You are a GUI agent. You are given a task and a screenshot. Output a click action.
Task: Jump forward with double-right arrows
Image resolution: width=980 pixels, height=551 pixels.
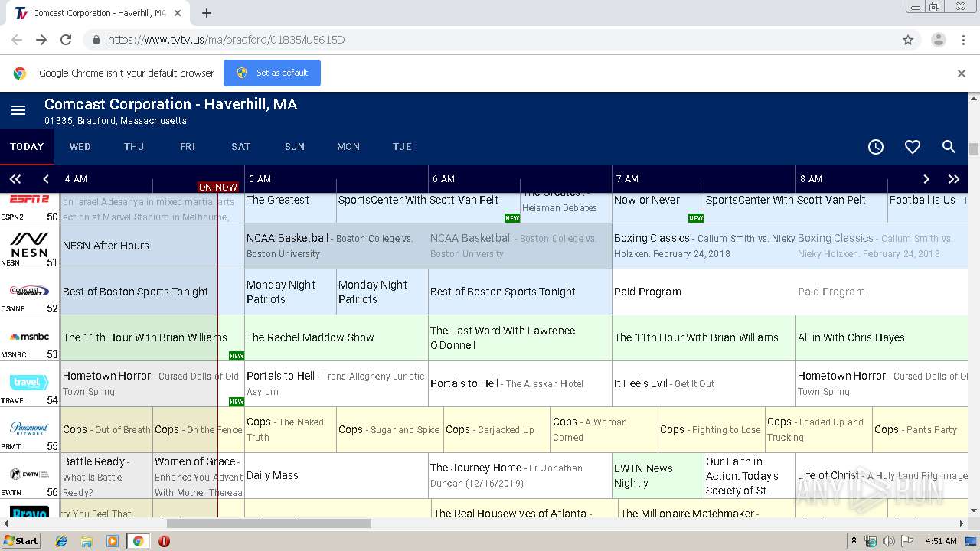(954, 179)
